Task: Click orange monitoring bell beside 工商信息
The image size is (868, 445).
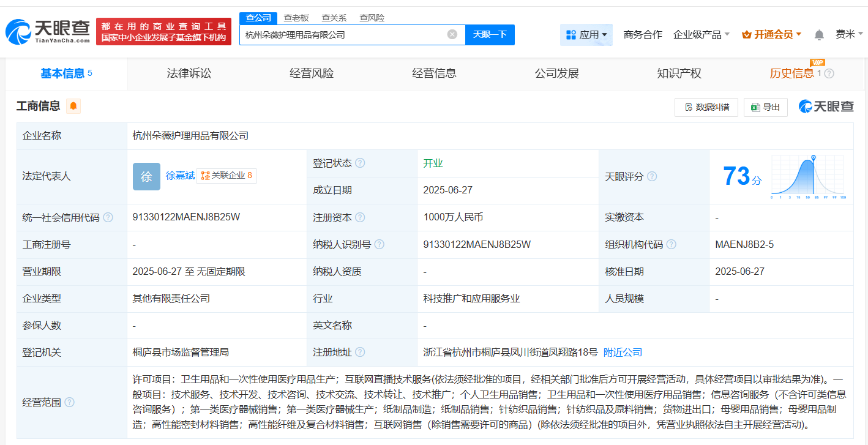Action: [73, 107]
